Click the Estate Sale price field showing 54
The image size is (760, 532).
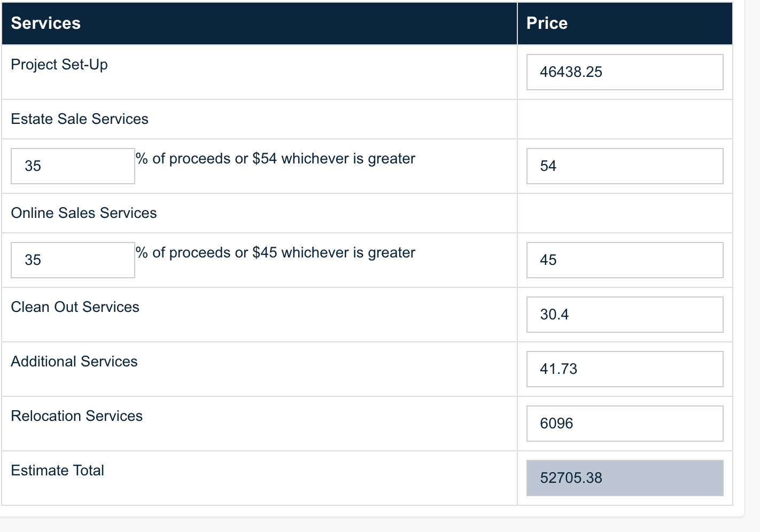coord(624,166)
